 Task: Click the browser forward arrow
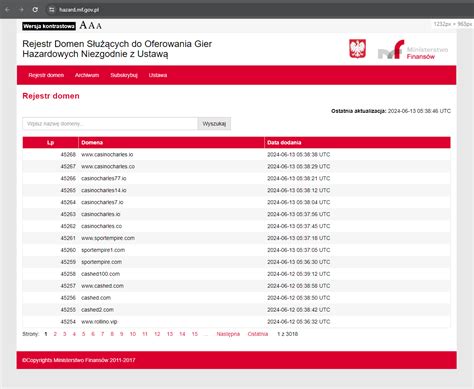[x=21, y=10]
